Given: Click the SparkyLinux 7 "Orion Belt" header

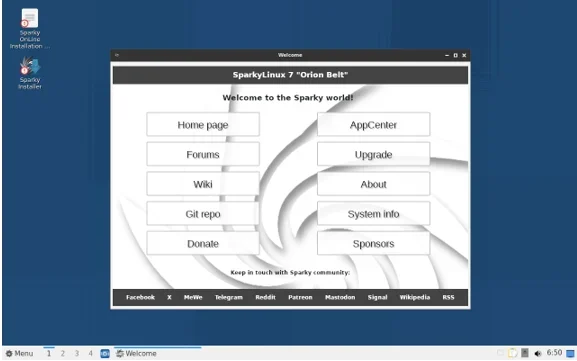Looking at the screenshot, I should pyautogui.click(x=290, y=75).
